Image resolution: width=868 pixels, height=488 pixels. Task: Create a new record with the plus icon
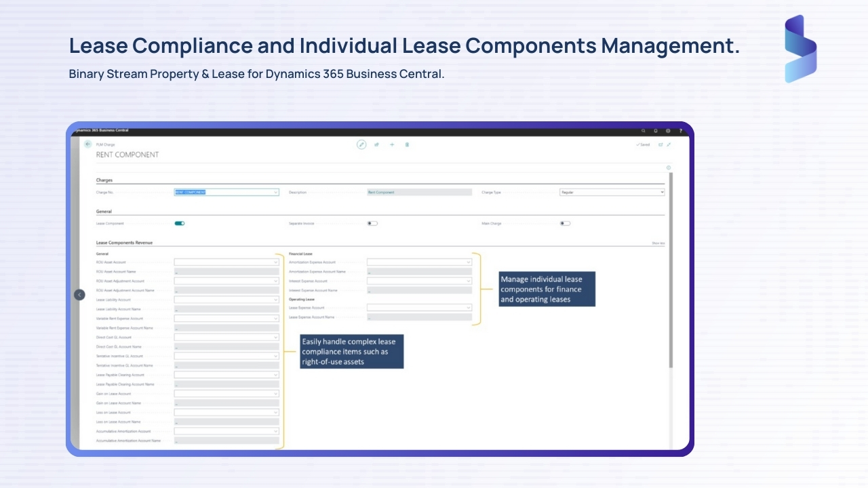pos(392,144)
